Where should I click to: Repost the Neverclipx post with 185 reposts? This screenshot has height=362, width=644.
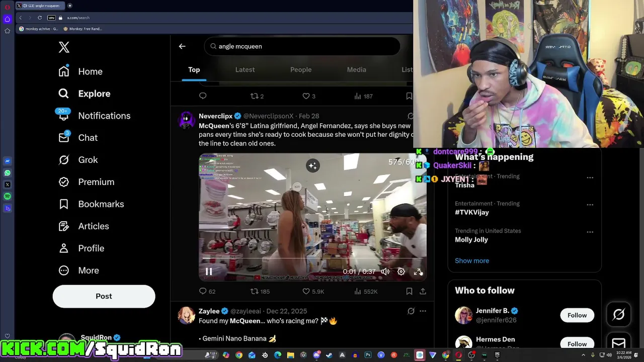(x=260, y=291)
